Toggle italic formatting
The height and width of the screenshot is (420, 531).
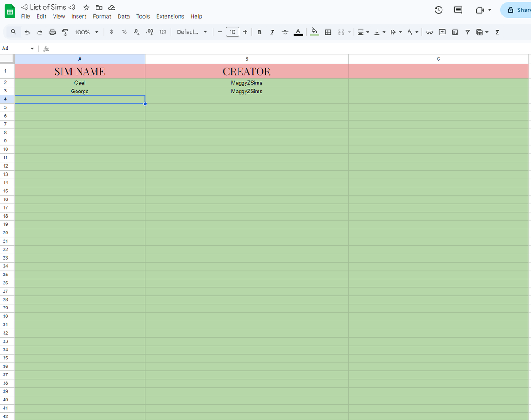coord(272,32)
